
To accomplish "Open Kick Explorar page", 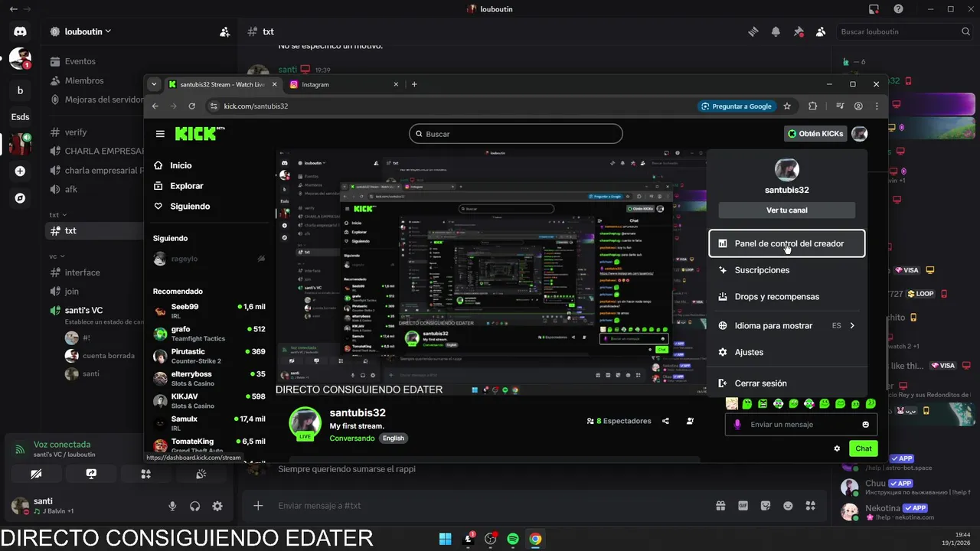I will coord(186,186).
